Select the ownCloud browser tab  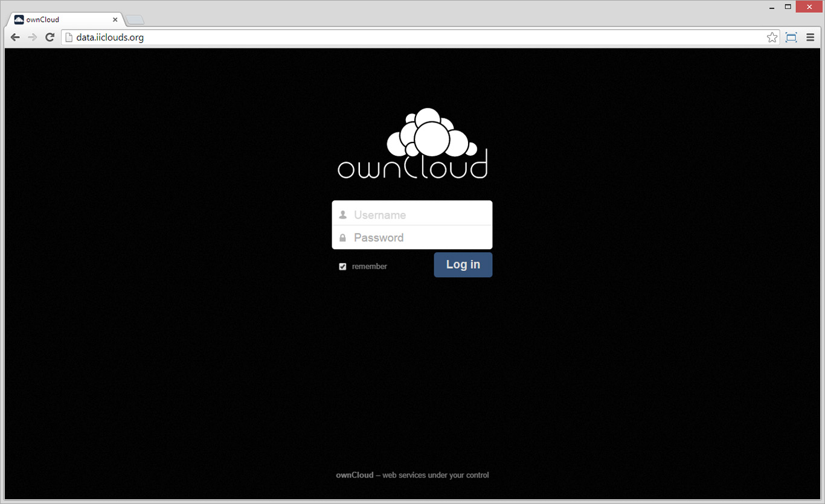(65, 20)
